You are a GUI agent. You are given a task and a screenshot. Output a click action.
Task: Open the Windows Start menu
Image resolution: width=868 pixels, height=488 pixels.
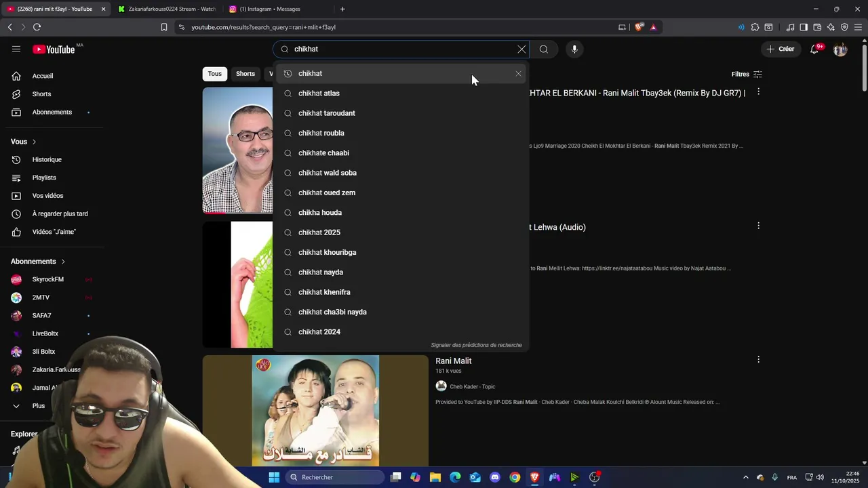click(274, 477)
